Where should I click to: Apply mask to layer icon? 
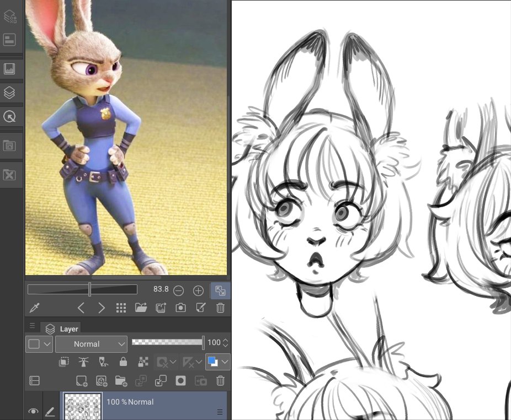pos(200,381)
